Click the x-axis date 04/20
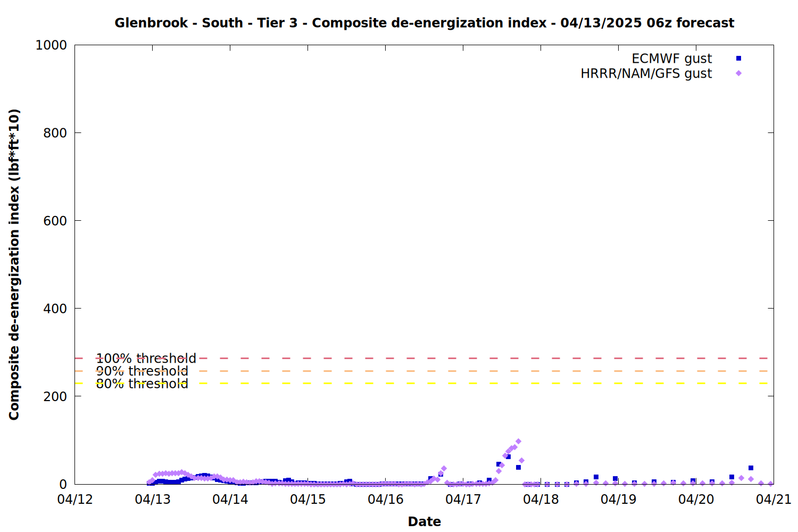798x532 pixels. [696, 499]
